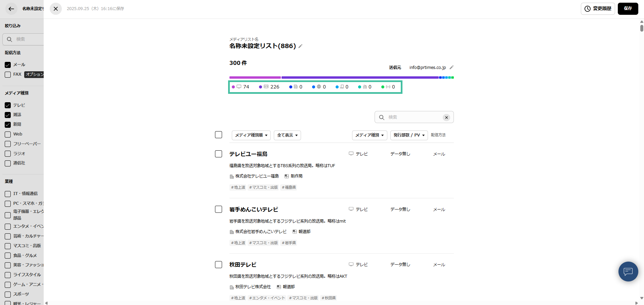Open the chat support bubble at bottom right
The image size is (644, 305).
628,271
